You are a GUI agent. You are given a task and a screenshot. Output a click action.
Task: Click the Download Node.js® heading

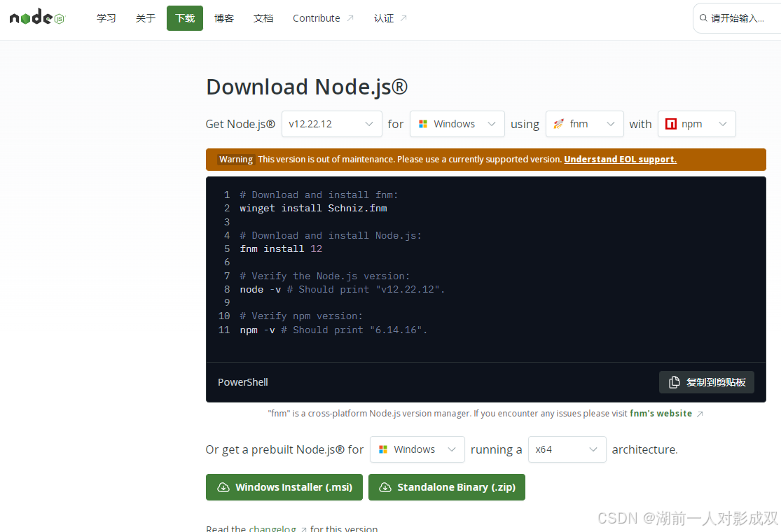click(x=307, y=87)
